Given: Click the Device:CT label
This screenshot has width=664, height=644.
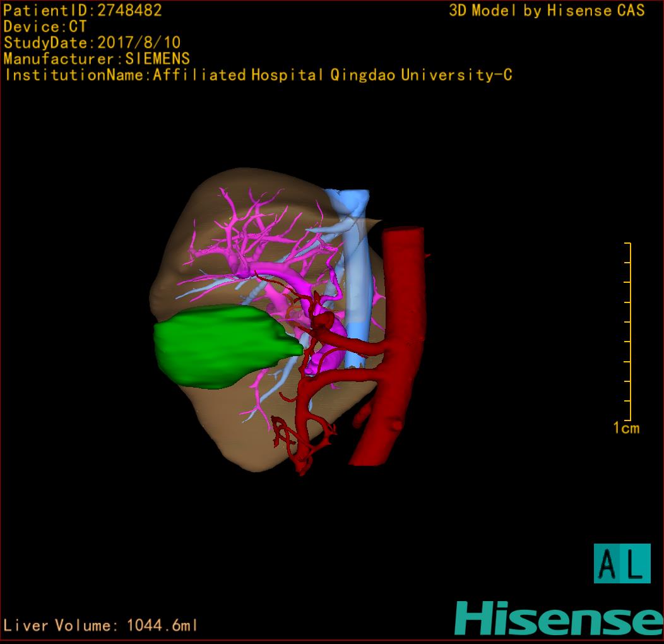Looking at the screenshot, I should pos(45,27).
